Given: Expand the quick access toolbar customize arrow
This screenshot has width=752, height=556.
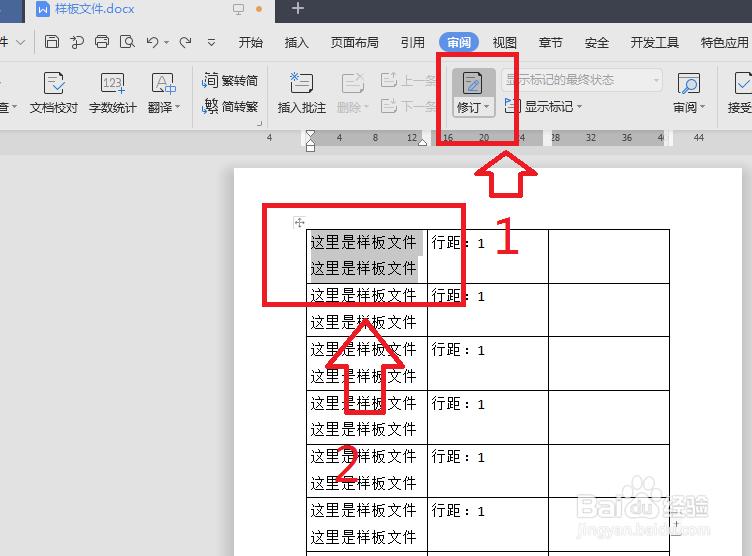Looking at the screenshot, I should point(211,43).
